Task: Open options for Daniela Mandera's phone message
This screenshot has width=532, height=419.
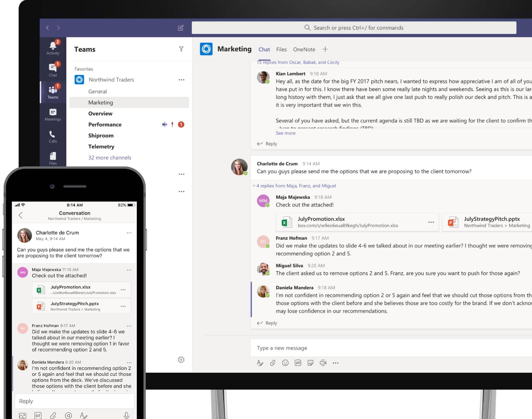Action: tap(129, 363)
